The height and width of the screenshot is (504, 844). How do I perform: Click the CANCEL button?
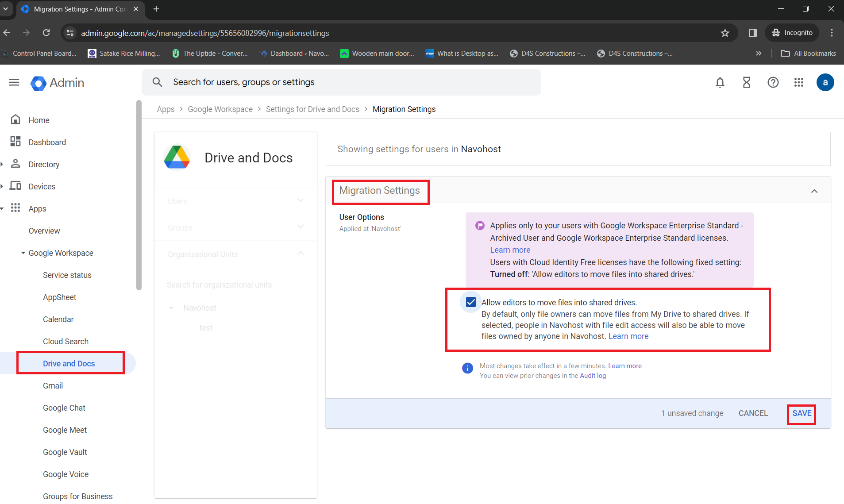click(753, 413)
